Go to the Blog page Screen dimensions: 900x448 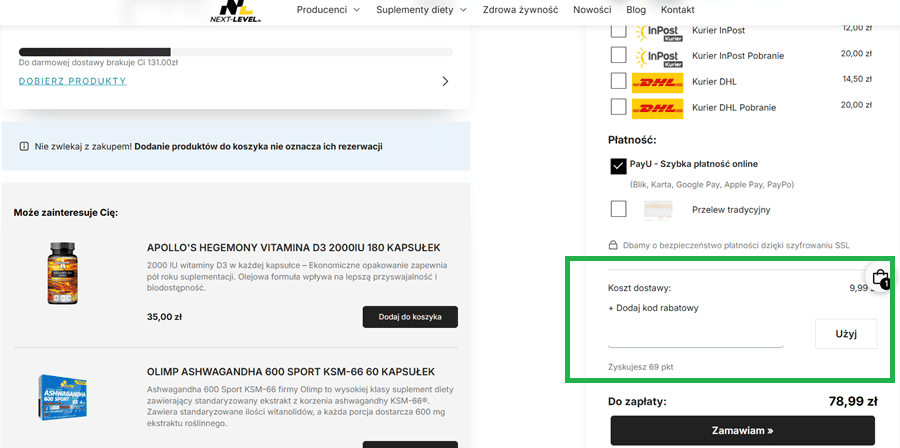tap(636, 10)
